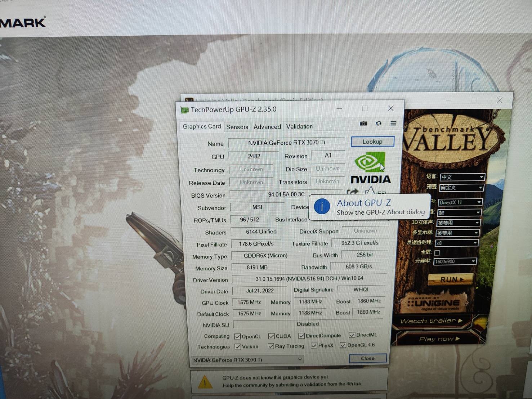Screen dimensions: 532x399
Task: Open the 分辨率 resolution dropdown showing 1600x900
Action: pyautogui.click(x=455, y=261)
